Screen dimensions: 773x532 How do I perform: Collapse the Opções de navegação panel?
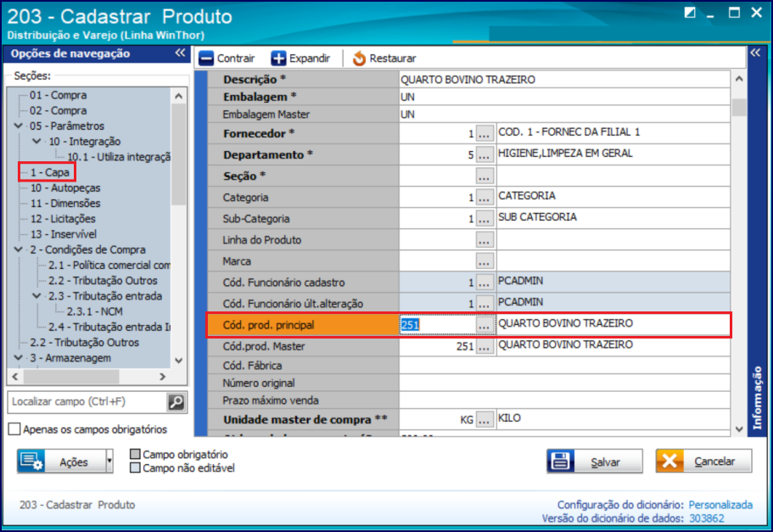(180, 53)
